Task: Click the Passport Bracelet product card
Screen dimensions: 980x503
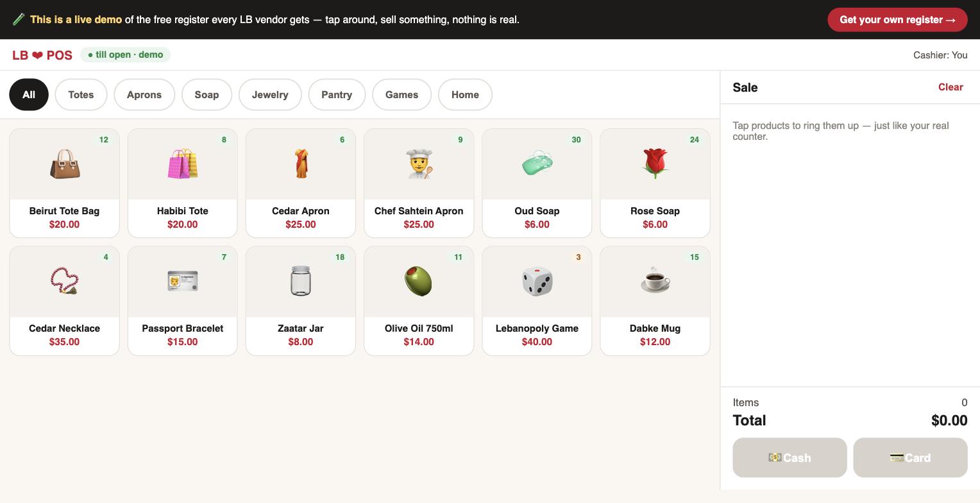Action: click(183, 300)
